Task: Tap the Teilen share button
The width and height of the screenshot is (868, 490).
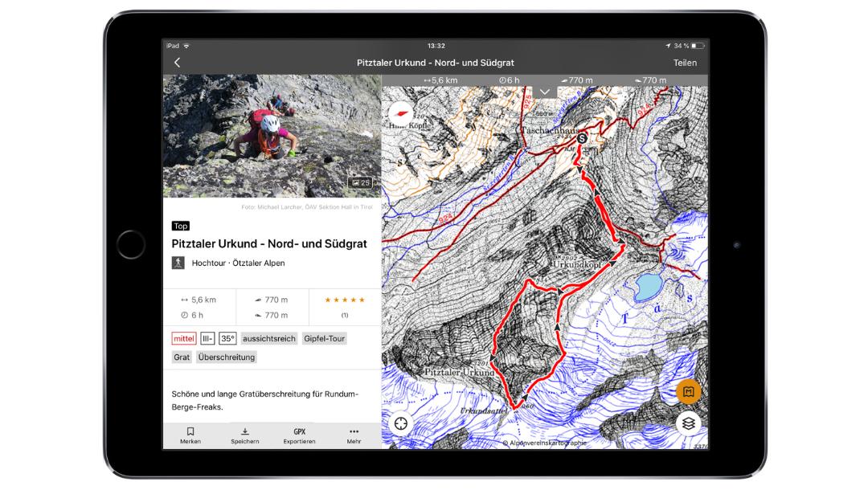Action: point(685,63)
